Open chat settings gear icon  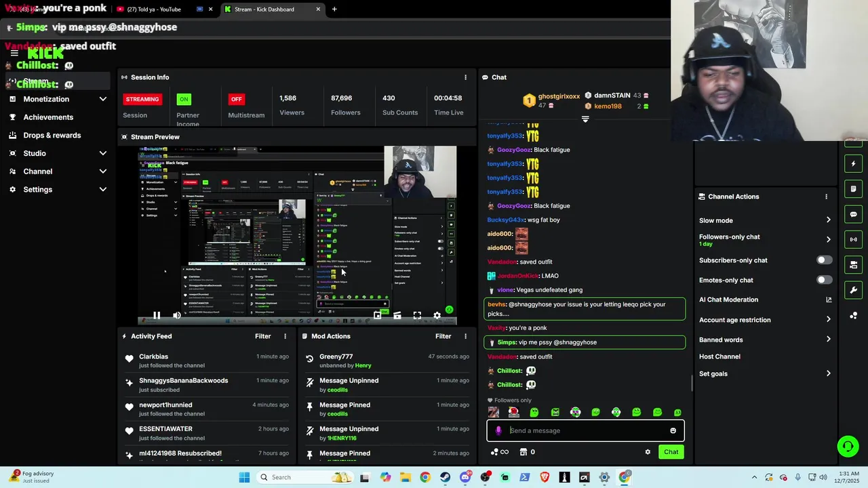click(648, 452)
